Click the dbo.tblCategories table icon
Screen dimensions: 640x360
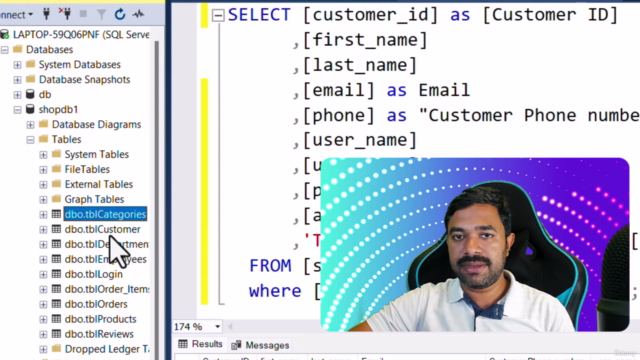(x=56, y=214)
